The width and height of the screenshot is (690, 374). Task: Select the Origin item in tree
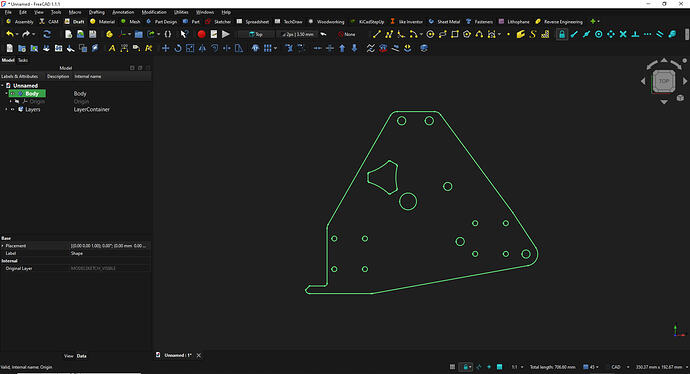(37, 102)
